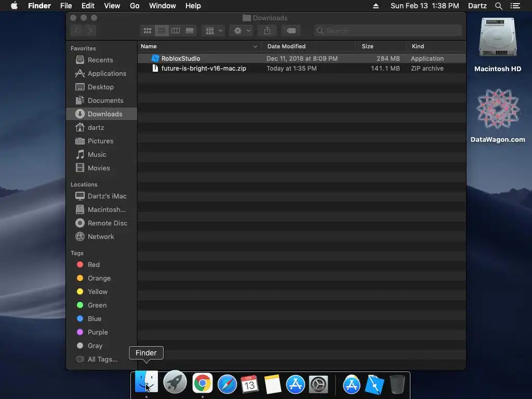
Task: Click the Share toolbar button
Action: tap(267, 31)
